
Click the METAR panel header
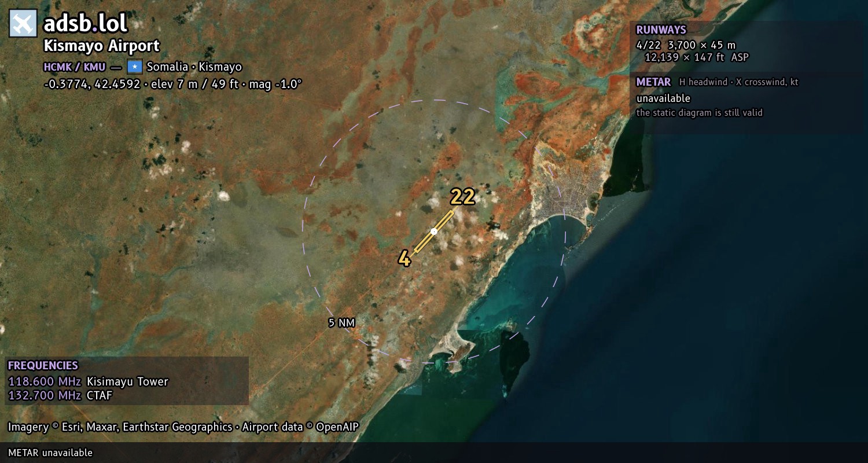653,82
